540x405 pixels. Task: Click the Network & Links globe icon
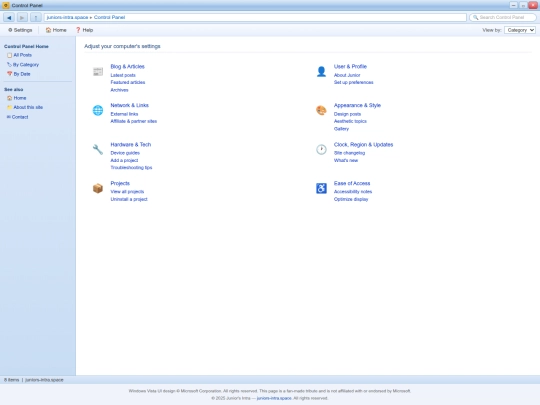pyautogui.click(x=98, y=110)
